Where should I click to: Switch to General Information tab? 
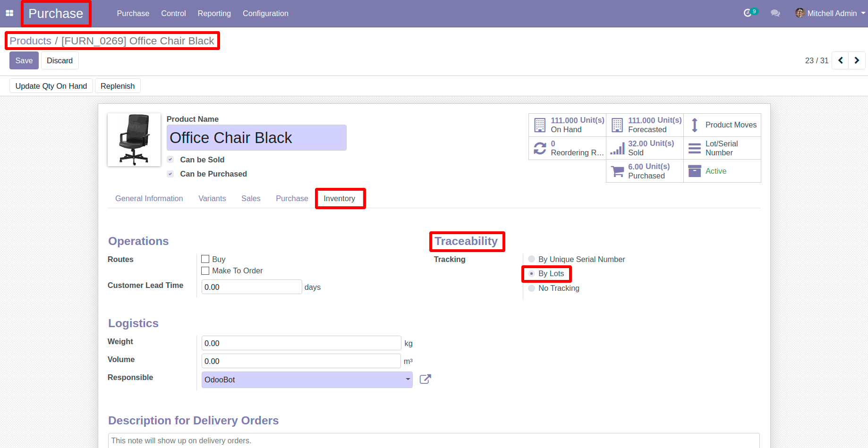(149, 199)
